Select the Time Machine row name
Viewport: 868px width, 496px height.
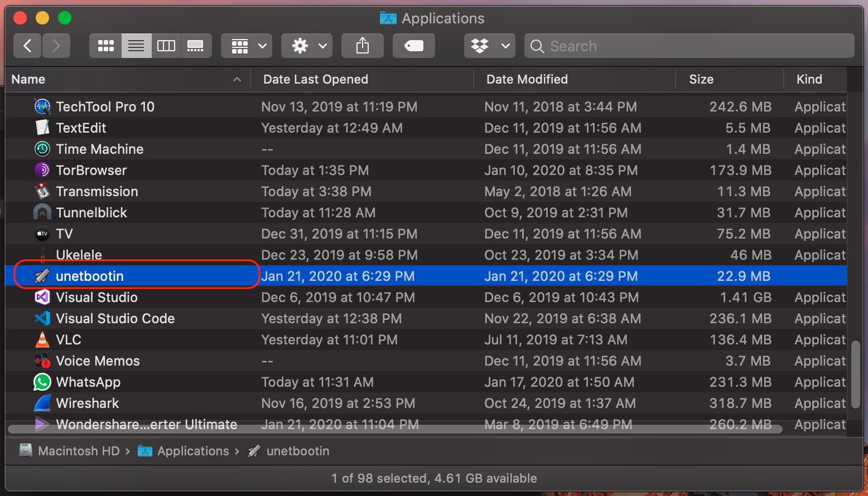point(100,149)
